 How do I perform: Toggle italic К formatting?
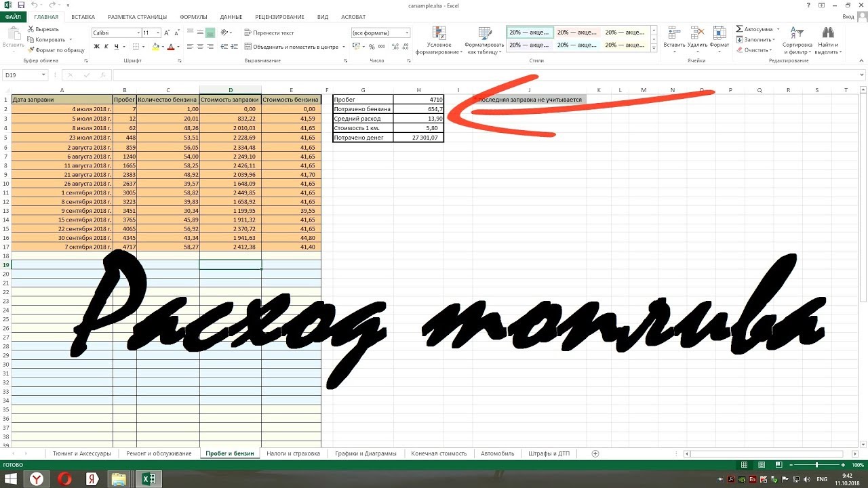coord(106,47)
